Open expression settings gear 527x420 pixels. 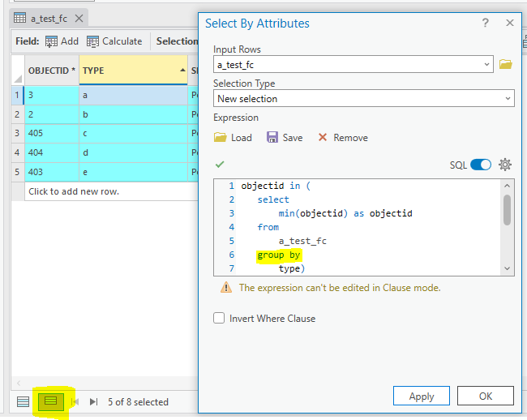(505, 165)
